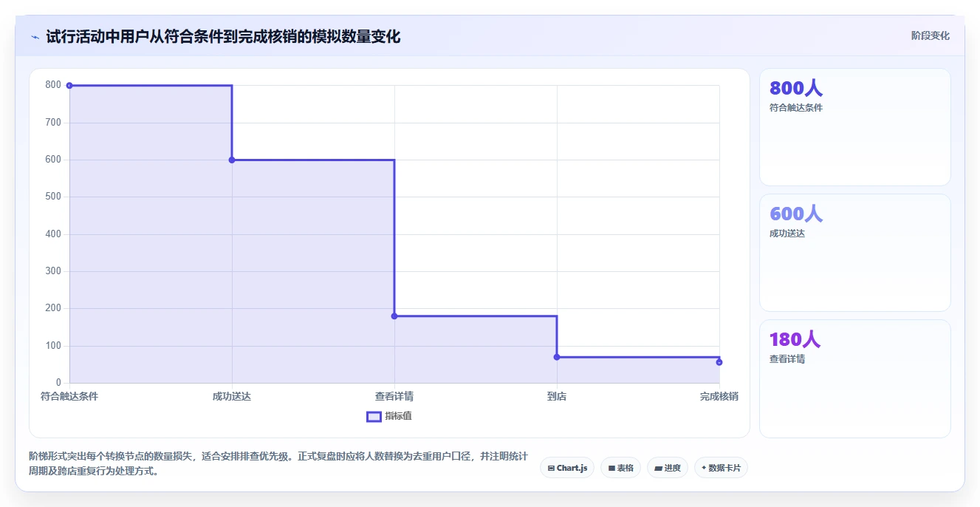This screenshot has height=507, width=980.
Task: Click 成功送达 caption under 600人
Action: click(x=787, y=234)
